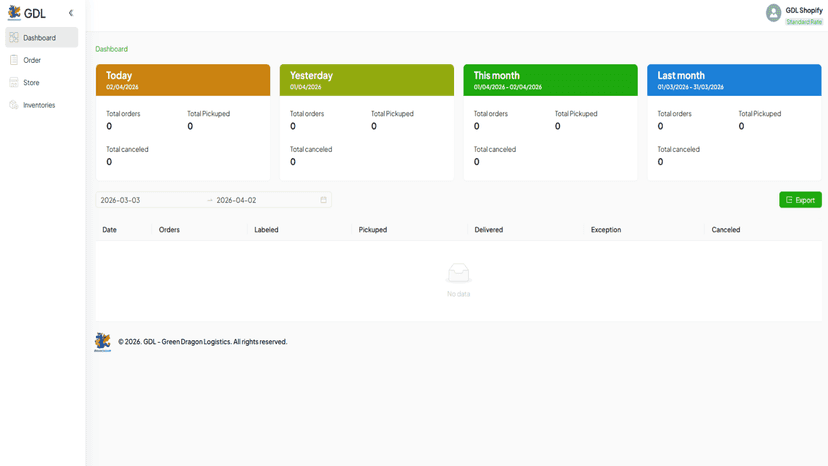Click the Labeled column header
This screenshot has height=466, width=828.
[x=266, y=230]
